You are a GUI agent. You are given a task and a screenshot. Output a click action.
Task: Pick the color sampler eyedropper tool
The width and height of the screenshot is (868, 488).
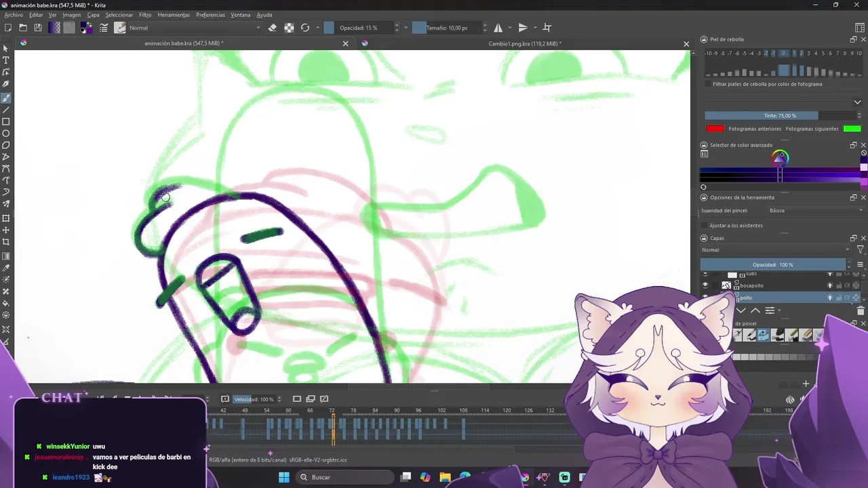pyautogui.click(x=6, y=268)
